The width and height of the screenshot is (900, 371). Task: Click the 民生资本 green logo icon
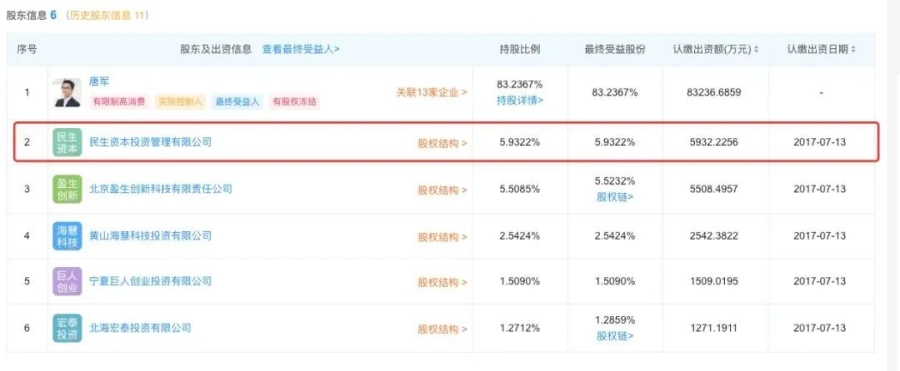coord(67,142)
